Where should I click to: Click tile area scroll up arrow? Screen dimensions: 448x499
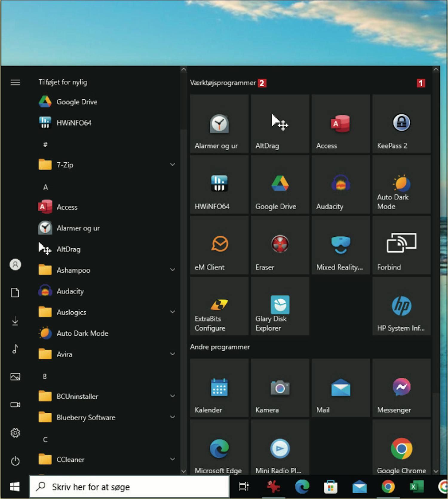click(x=436, y=69)
